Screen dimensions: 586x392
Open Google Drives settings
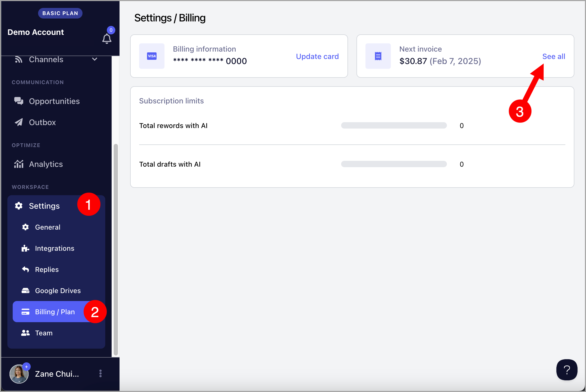click(59, 290)
